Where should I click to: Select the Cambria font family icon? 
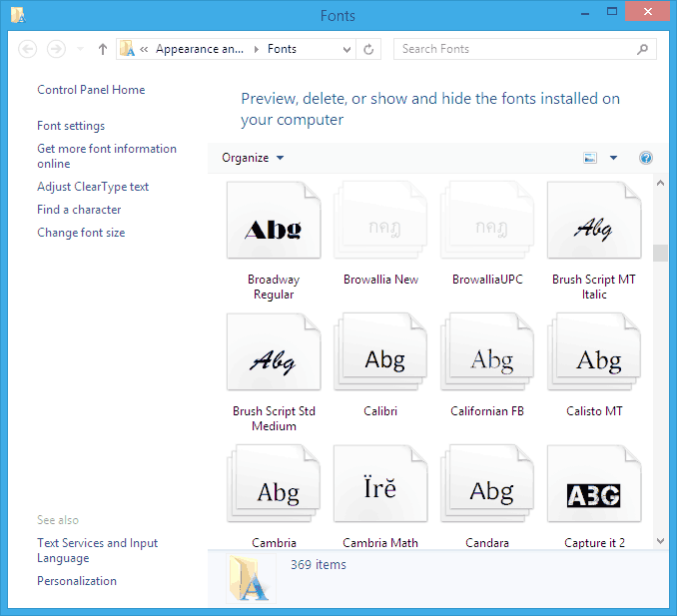(x=274, y=483)
